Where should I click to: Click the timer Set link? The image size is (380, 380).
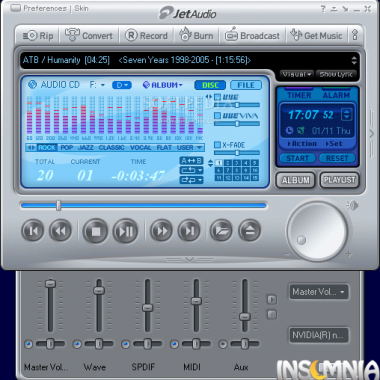(334, 144)
